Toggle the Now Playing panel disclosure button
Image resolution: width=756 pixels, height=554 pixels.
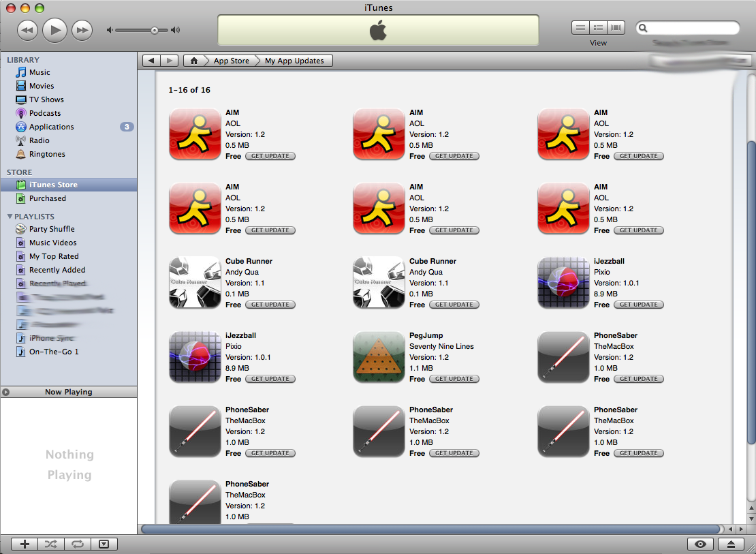(x=5, y=392)
